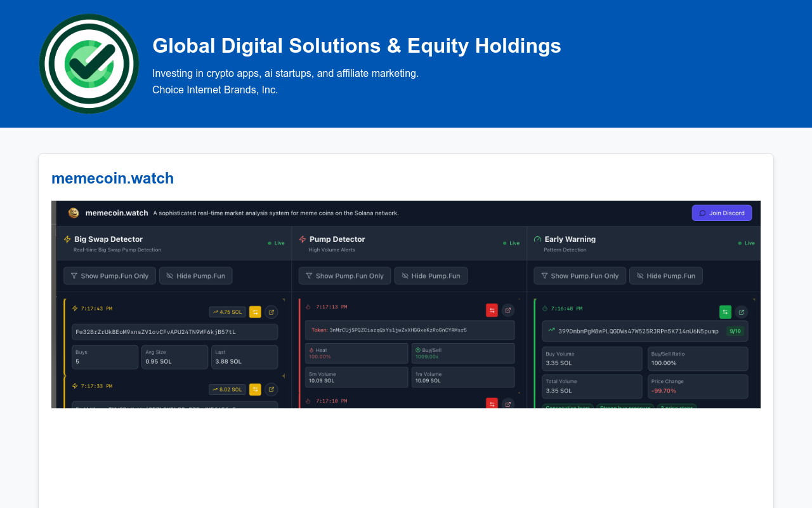This screenshot has height=508, width=812.
Task: Click the Heat 100.00% box
Action: click(x=357, y=353)
